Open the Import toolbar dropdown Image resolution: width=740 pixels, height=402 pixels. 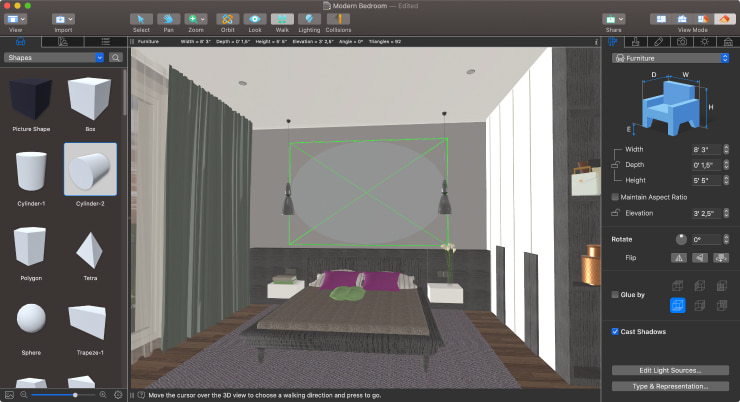tap(63, 19)
